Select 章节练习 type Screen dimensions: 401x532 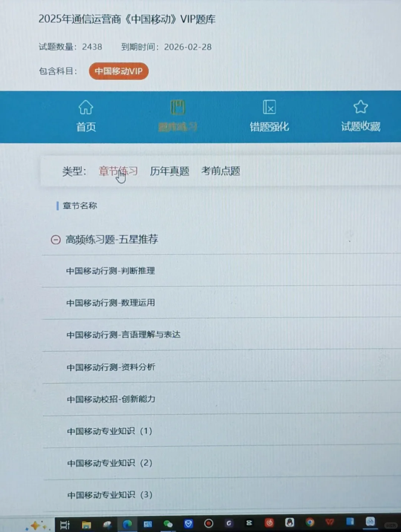(x=118, y=171)
